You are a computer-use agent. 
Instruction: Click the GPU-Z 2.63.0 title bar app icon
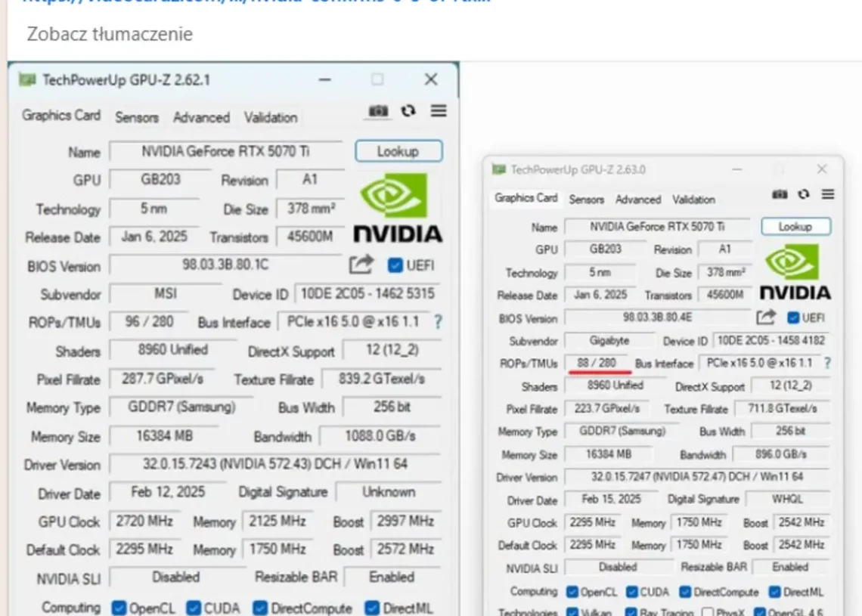coord(499,169)
